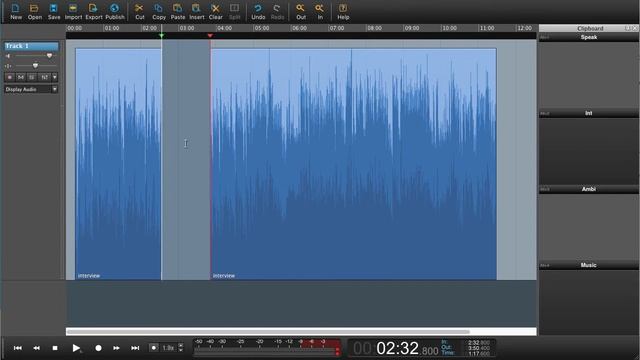Screen dimensions: 640x360
Task: Click the rewind transport button
Action: (36, 348)
